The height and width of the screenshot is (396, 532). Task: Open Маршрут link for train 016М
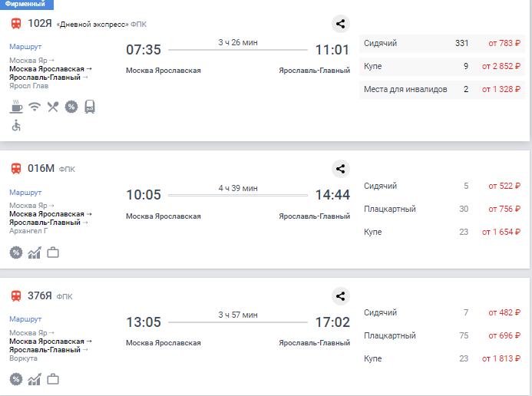pyautogui.click(x=25, y=192)
